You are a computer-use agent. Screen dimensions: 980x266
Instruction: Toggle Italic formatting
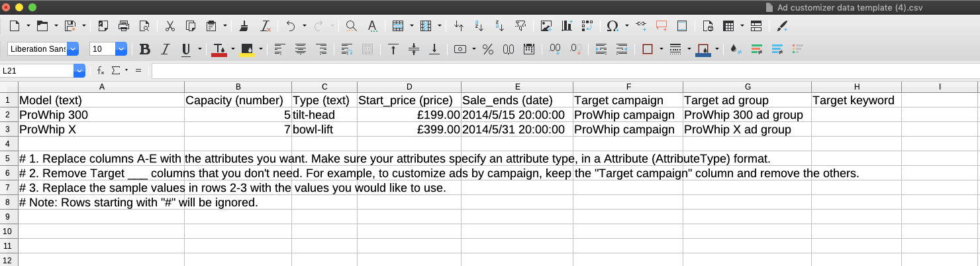point(166,49)
